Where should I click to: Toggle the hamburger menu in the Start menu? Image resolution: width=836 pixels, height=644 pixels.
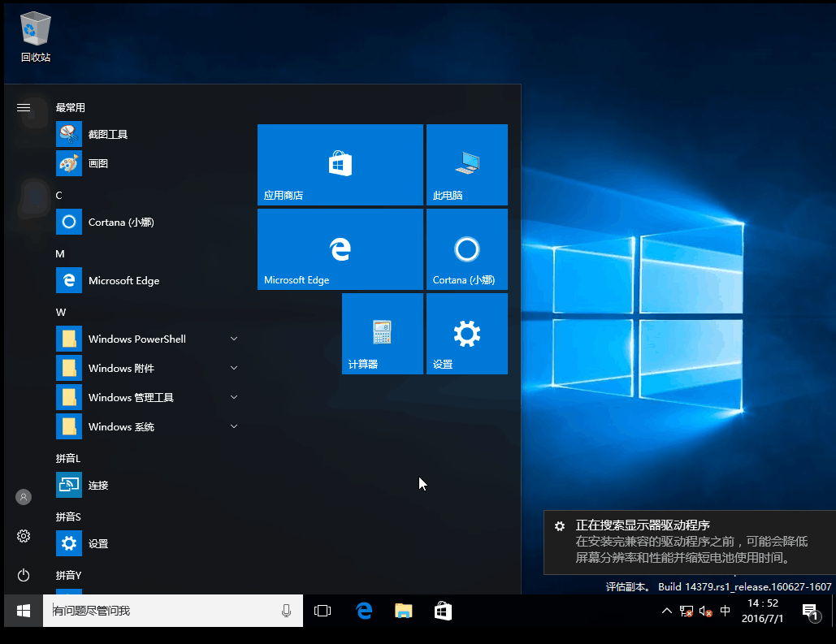[24, 107]
